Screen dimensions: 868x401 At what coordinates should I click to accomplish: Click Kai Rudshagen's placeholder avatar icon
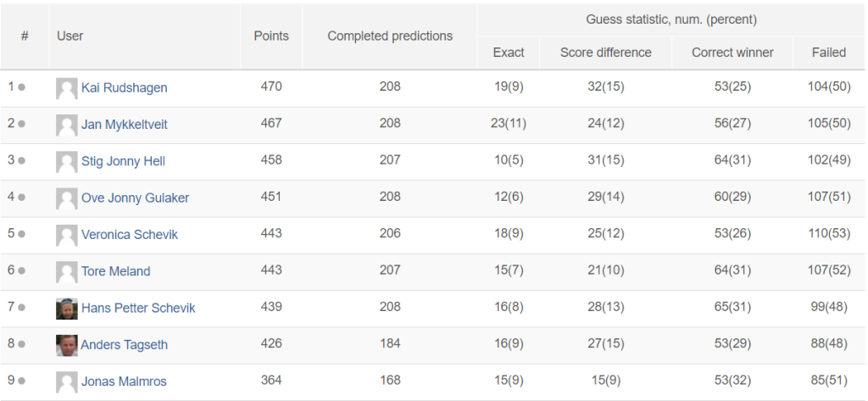pyautogui.click(x=66, y=89)
